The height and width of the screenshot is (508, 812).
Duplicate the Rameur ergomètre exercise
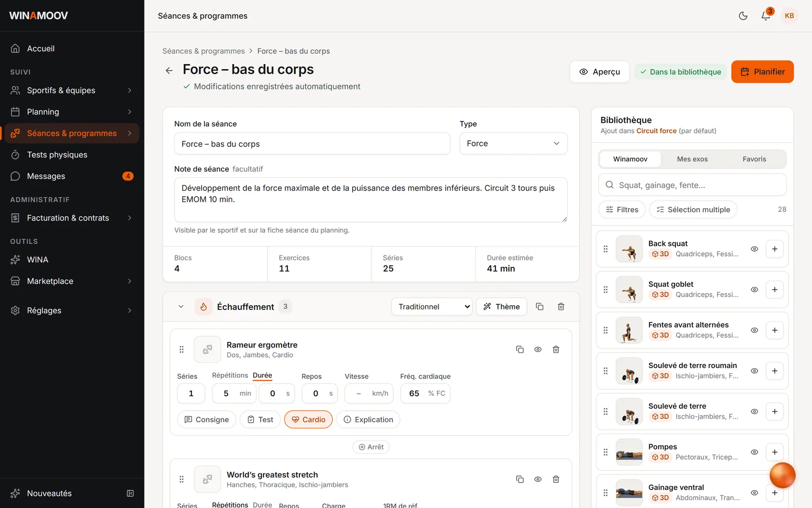tap(520, 350)
